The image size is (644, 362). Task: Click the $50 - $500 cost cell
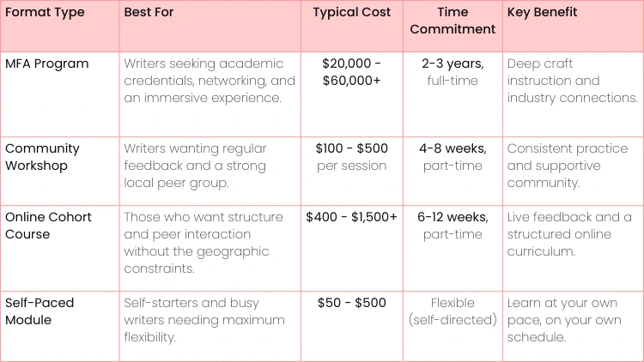(x=351, y=303)
